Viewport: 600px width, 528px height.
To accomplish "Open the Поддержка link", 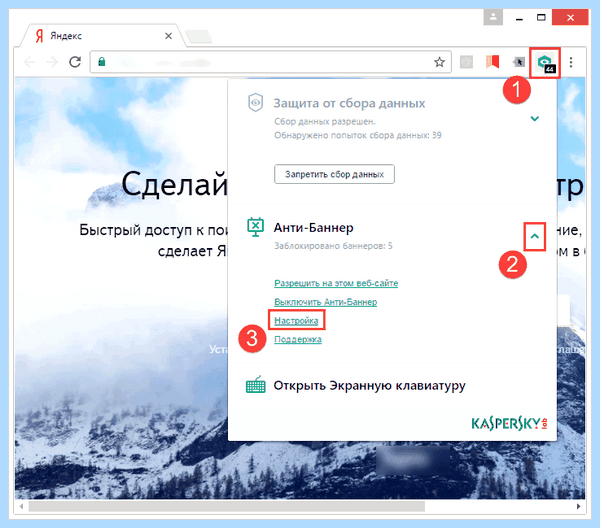I will pos(298,339).
